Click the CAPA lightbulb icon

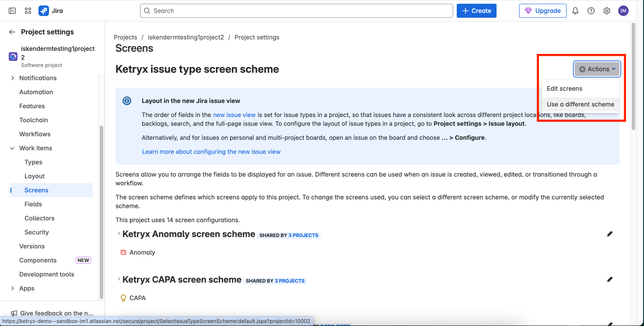(x=123, y=298)
